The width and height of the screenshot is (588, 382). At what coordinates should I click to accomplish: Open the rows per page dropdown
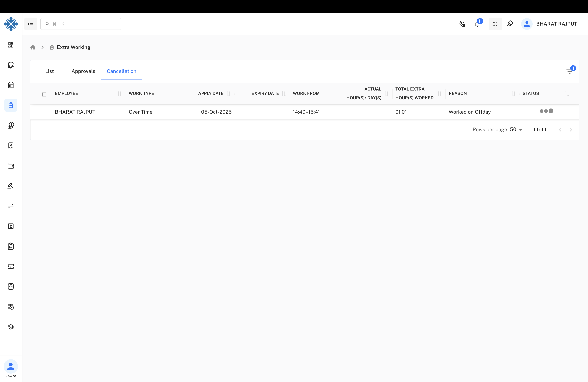tap(516, 129)
